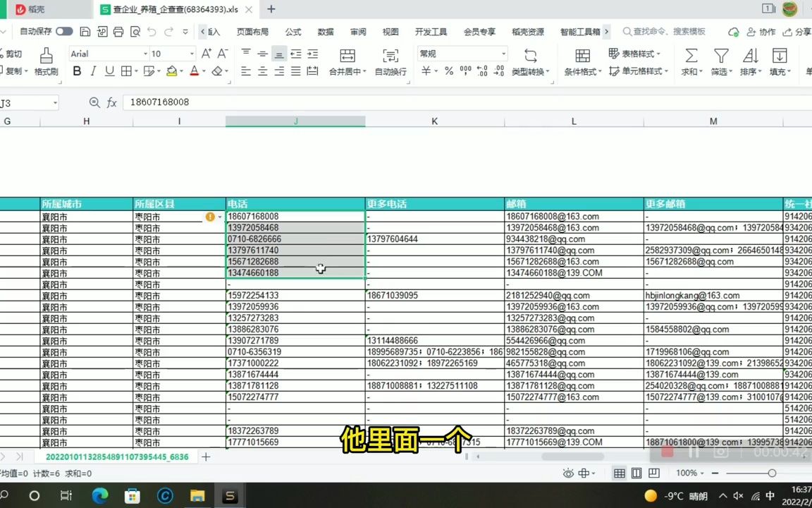The height and width of the screenshot is (508, 812).
Task: Switch to the 数据 ribbon tab
Action: [325, 32]
